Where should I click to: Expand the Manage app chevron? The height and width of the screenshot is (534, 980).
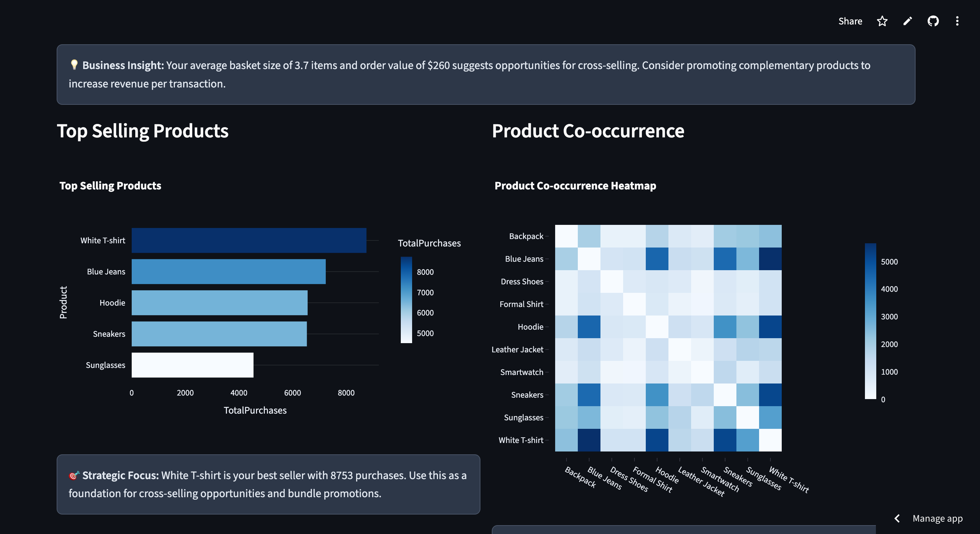[x=897, y=518]
